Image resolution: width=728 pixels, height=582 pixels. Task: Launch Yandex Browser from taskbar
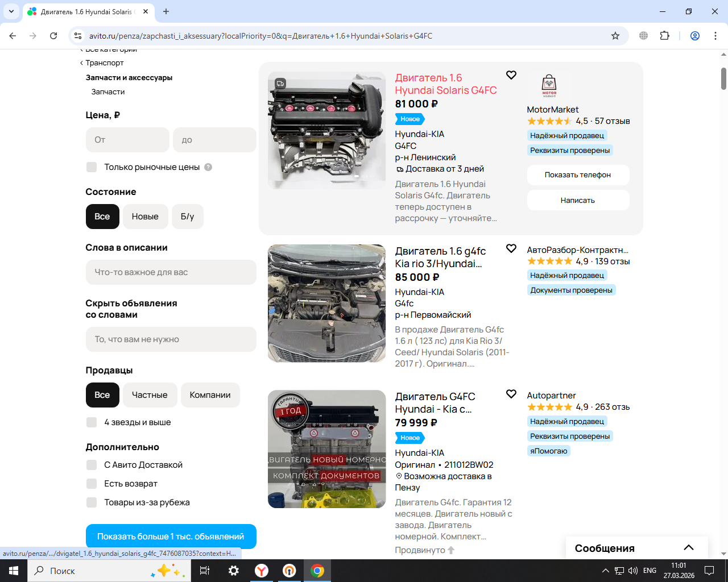[262, 571]
